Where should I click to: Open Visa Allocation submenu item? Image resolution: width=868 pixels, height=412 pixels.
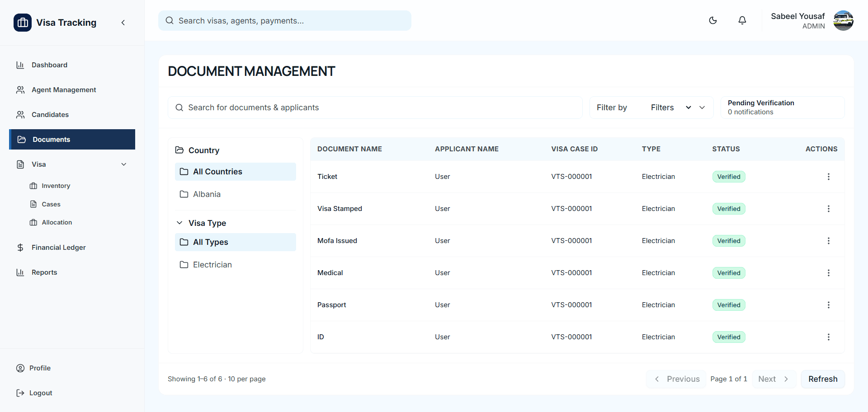pos(57,222)
